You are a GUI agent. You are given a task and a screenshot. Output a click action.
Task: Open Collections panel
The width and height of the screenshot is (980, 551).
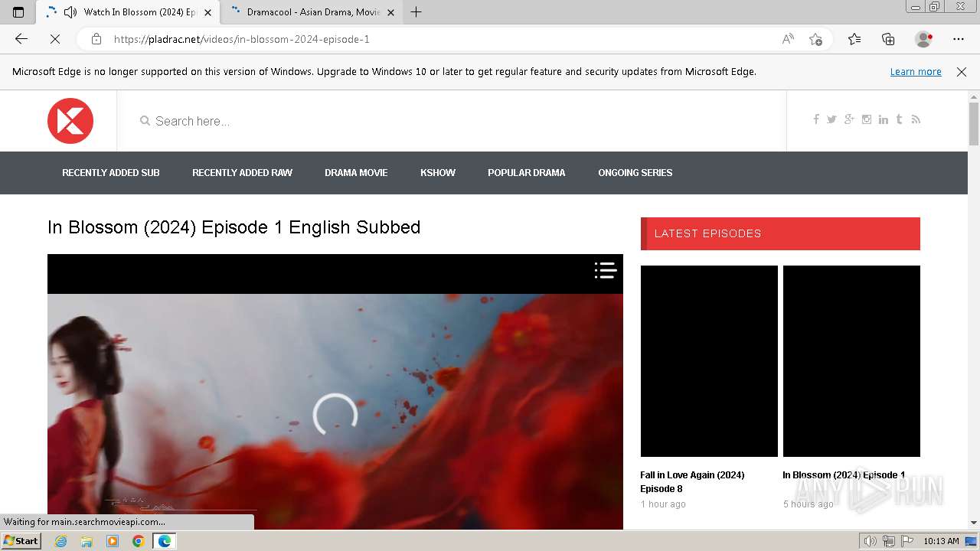(x=888, y=39)
